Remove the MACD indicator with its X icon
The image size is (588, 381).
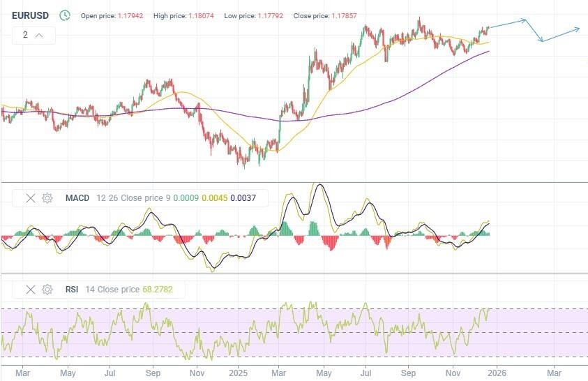pos(30,198)
